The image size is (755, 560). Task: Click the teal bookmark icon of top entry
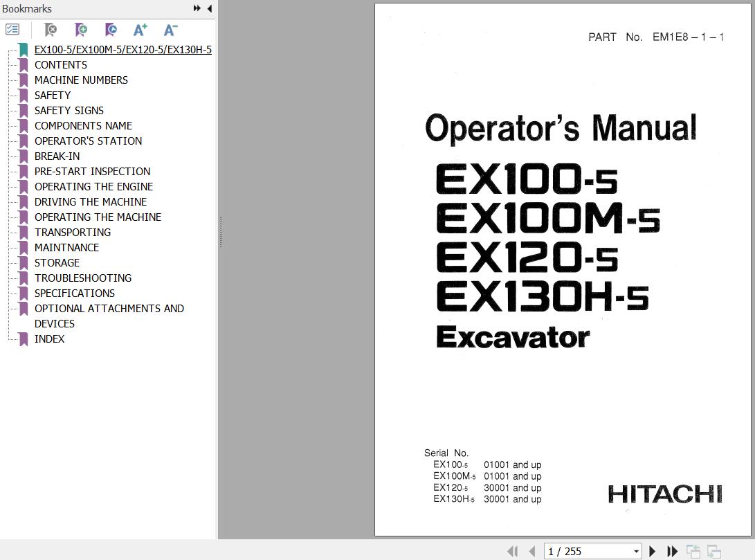[x=23, y=50]
